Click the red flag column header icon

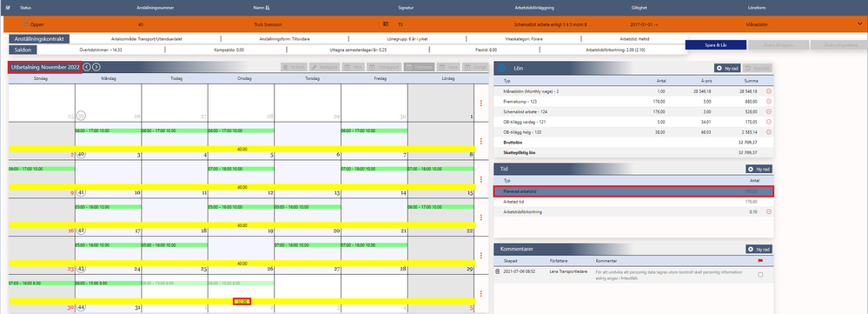pos(761,260)
